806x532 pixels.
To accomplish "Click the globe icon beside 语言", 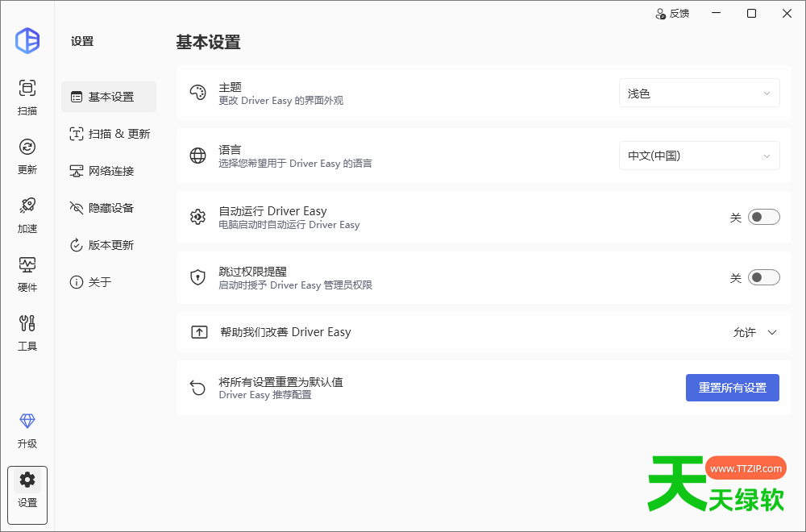I will point(198,156).
